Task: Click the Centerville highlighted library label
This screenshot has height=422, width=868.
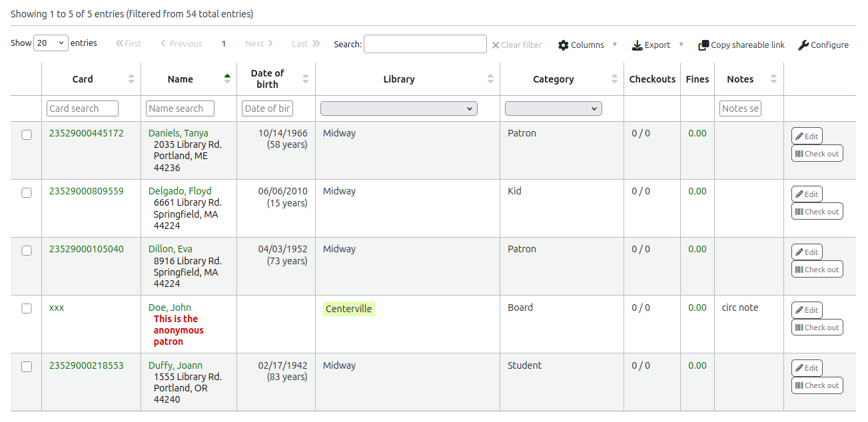Action: click(x=348, y=309)
